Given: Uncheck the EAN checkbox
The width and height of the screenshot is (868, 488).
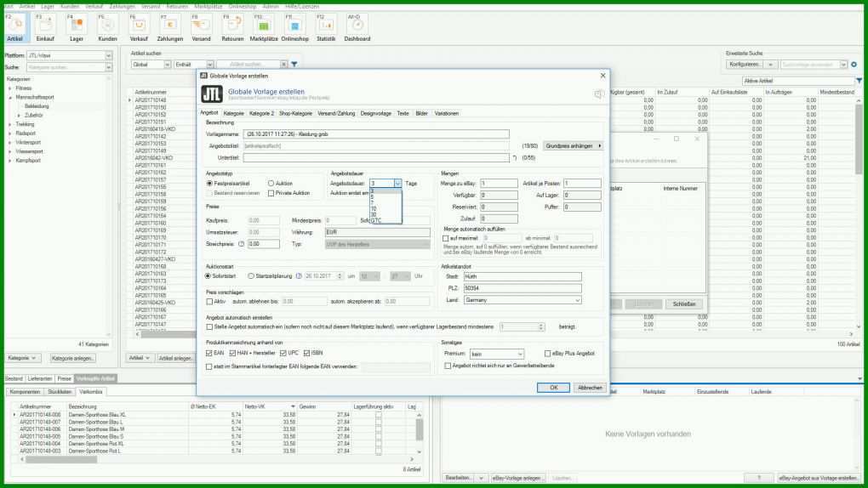Looking at the screenshot, I should [208, 353].
